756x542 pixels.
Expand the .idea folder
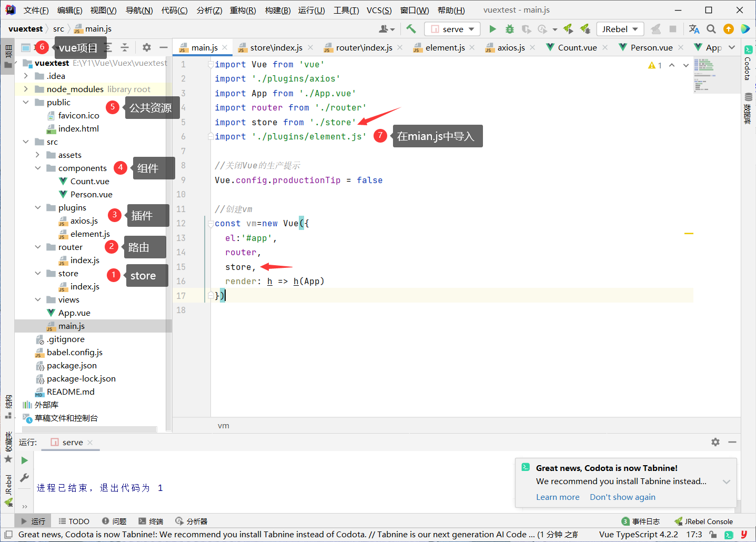(x=26, y=76)
